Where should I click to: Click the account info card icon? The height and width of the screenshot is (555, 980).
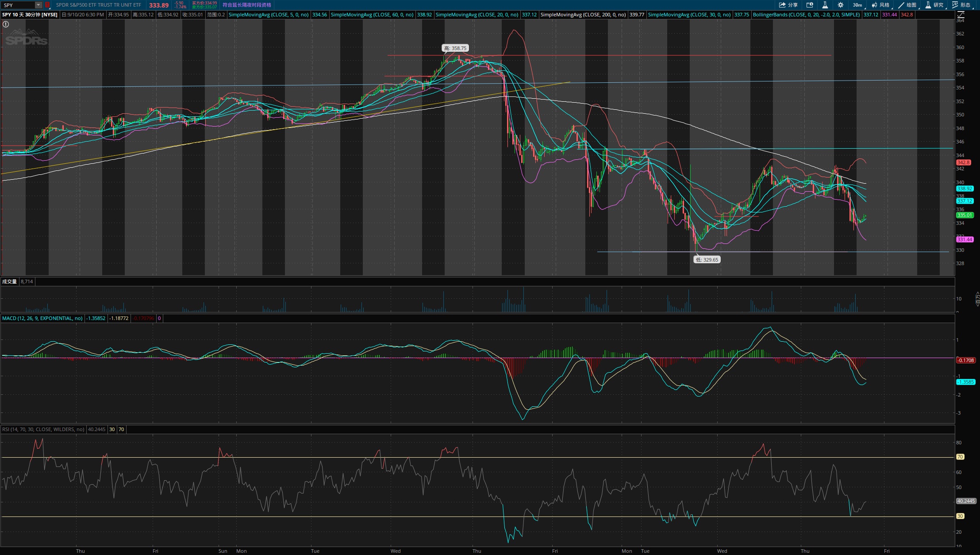tap(810, 5)
